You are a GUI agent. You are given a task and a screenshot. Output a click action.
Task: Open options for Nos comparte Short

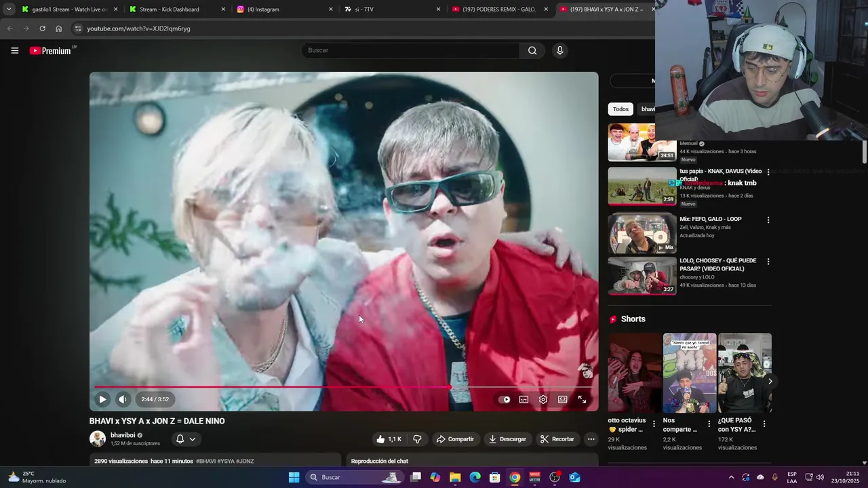[x=709, y=424]
